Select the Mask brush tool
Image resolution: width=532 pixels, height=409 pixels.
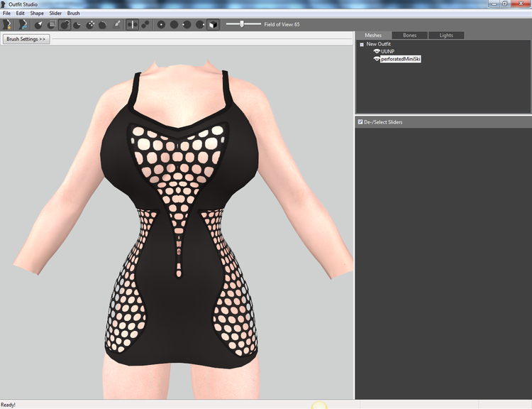[x=52, y=24]
